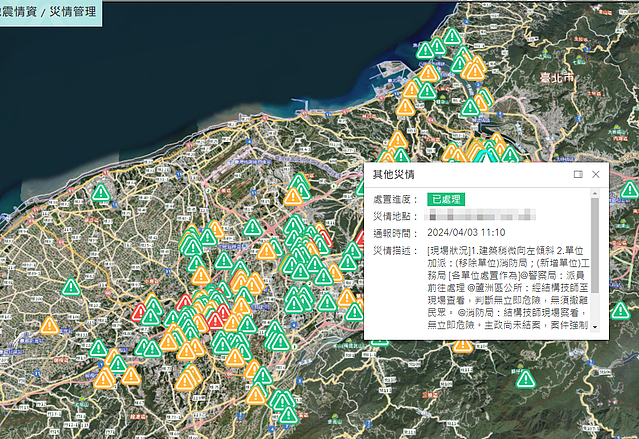This screenshot has height=439, width=639.
Task: Close the 其他災情 popup window
Action: click(x=595, y=174)
